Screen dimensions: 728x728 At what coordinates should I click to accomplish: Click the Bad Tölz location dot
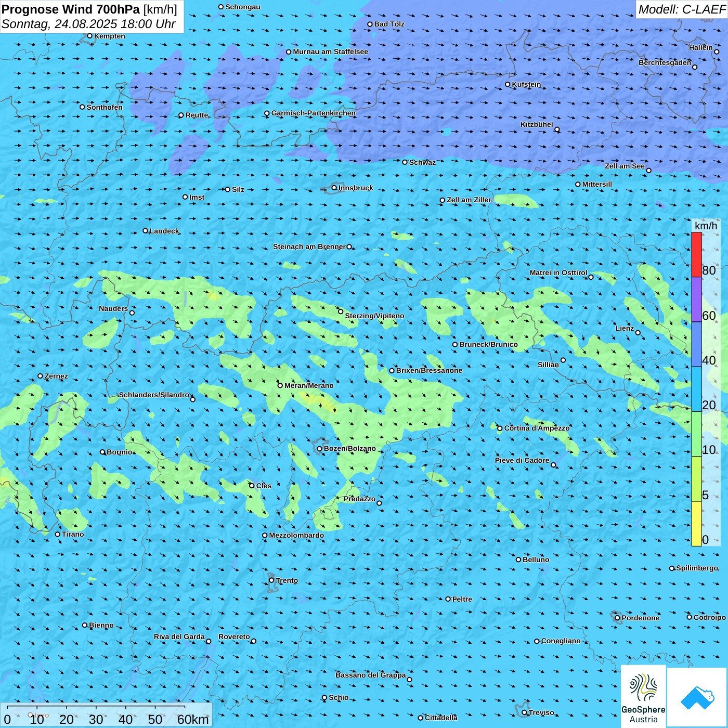tap(370, 24)
